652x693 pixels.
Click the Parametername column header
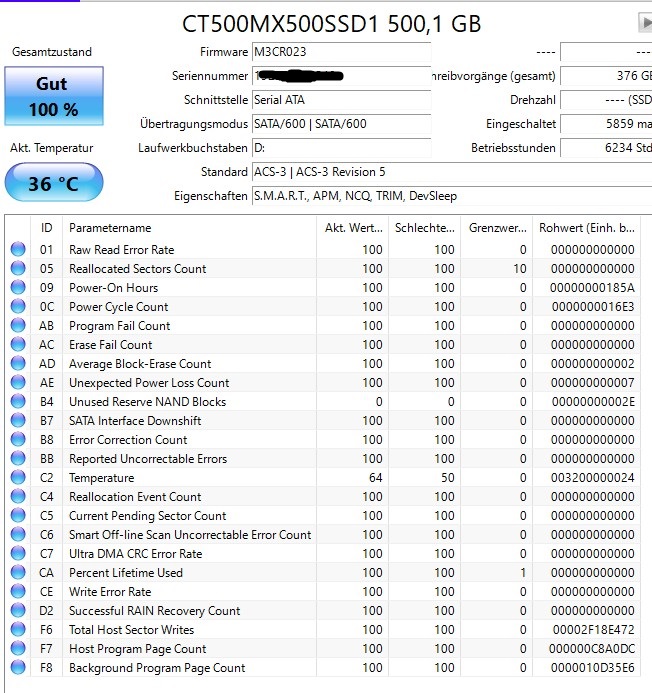click(x=189, y=228)
